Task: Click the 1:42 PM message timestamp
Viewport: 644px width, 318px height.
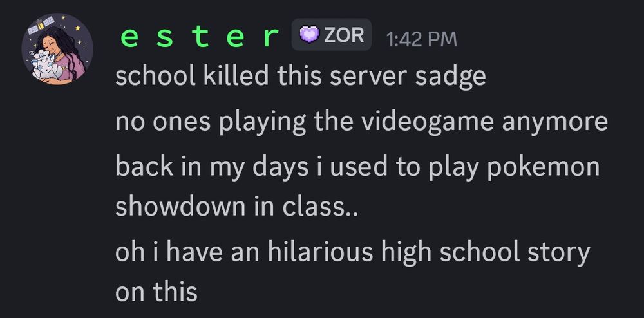Action: 421,39
